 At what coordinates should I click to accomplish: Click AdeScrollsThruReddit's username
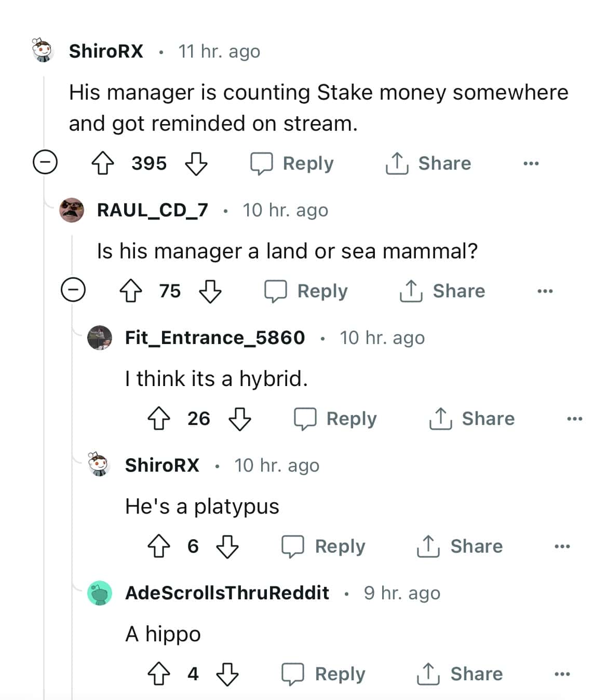pos(227,592)
